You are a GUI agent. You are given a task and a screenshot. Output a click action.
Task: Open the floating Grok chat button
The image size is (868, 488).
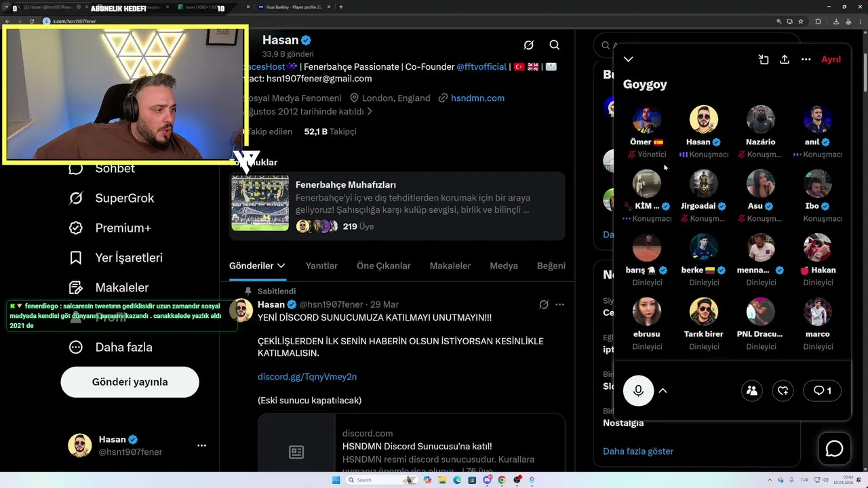(x=834, y=449)
